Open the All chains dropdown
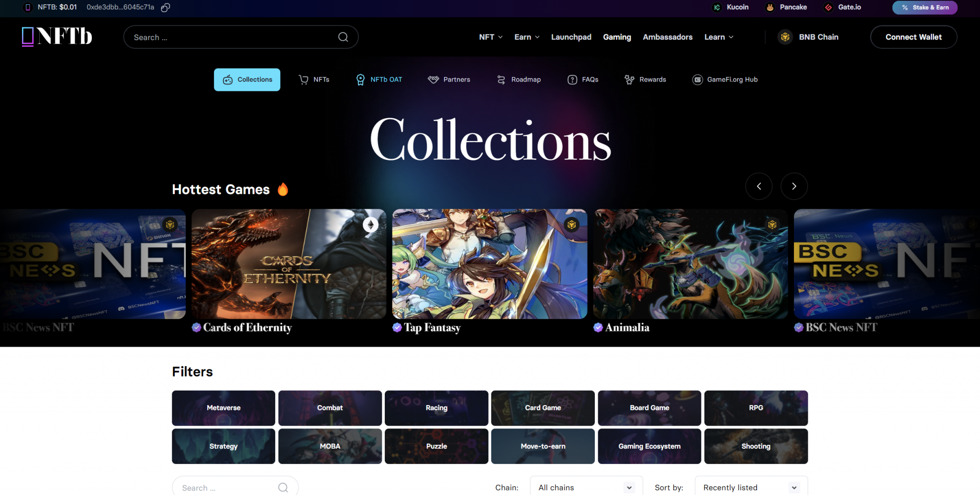 coord(586,487)
